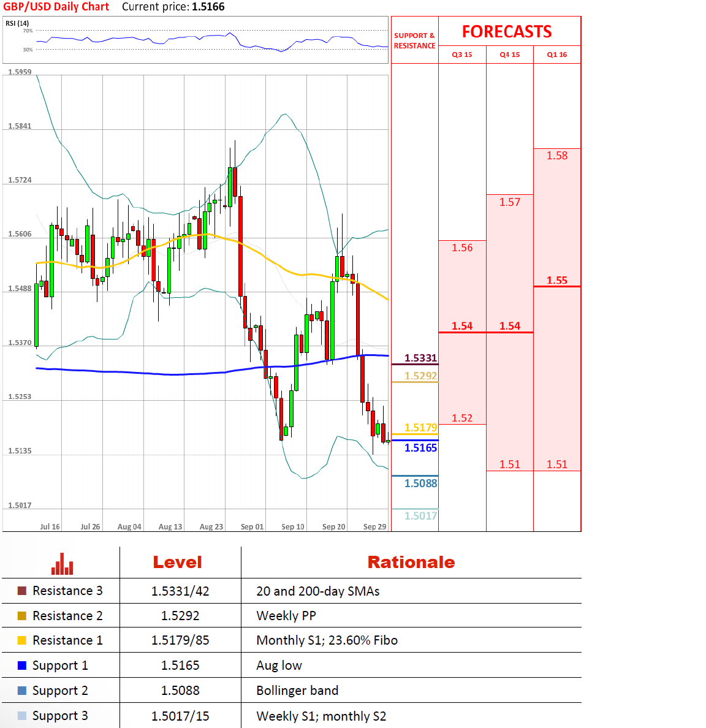The image size is (706, 728).
Task: Click the rationale Weekly S1; monthly S2
Action: [x=321, y=716]
